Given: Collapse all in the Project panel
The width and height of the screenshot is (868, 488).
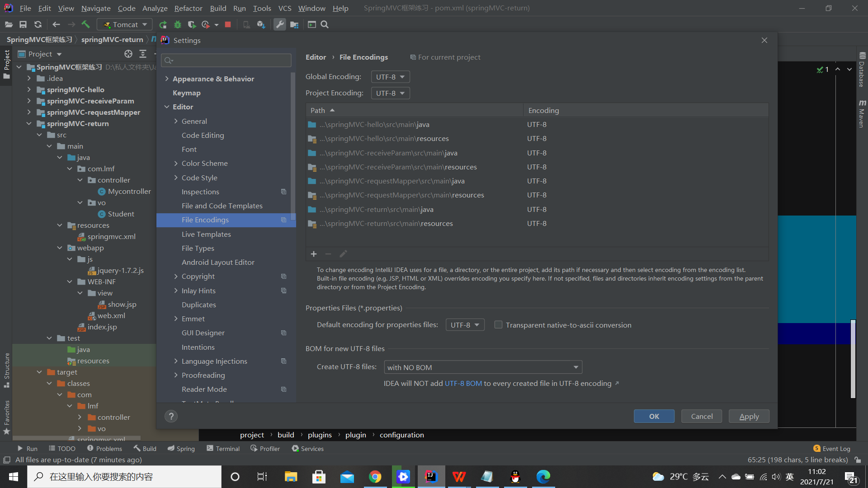Looking at the screenshot, I should point(143,54).
